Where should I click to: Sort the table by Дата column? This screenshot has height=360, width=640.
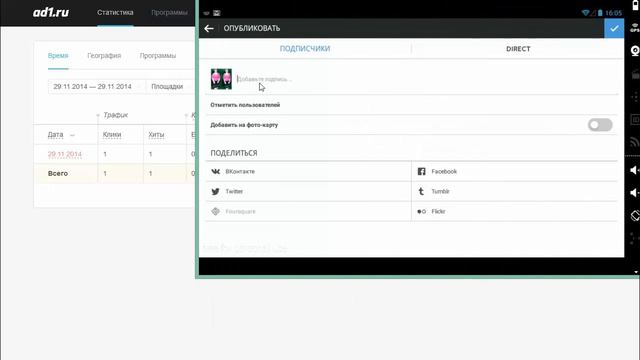(56, 134)
